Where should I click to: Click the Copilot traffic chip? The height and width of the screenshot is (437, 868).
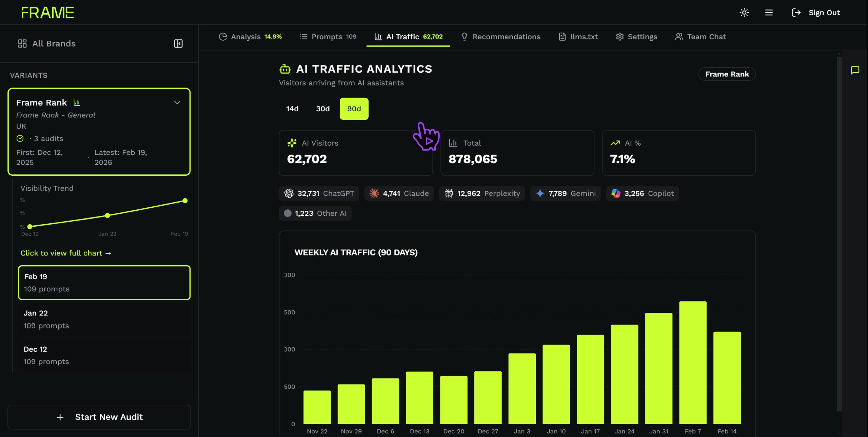click(x=642, y=193)
